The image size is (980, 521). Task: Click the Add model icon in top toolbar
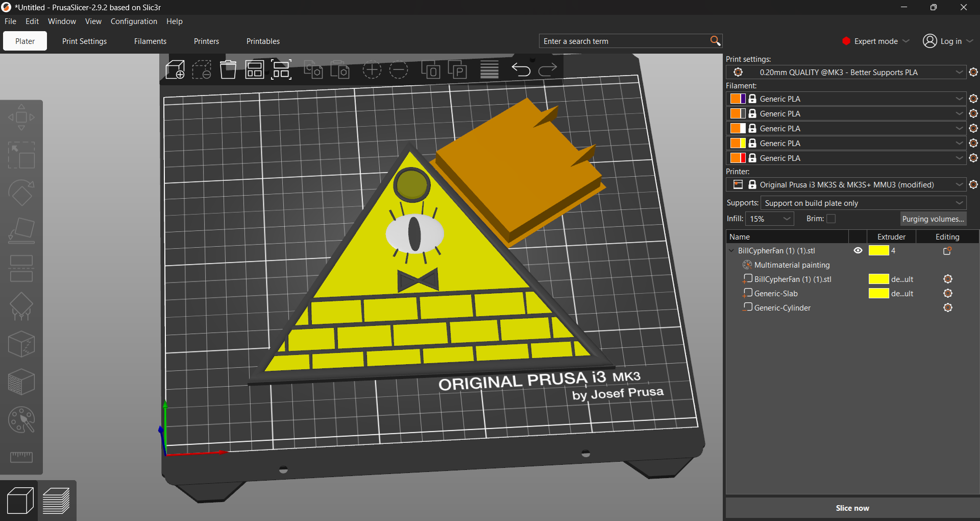pyautogui.click(x=175, y=69)
